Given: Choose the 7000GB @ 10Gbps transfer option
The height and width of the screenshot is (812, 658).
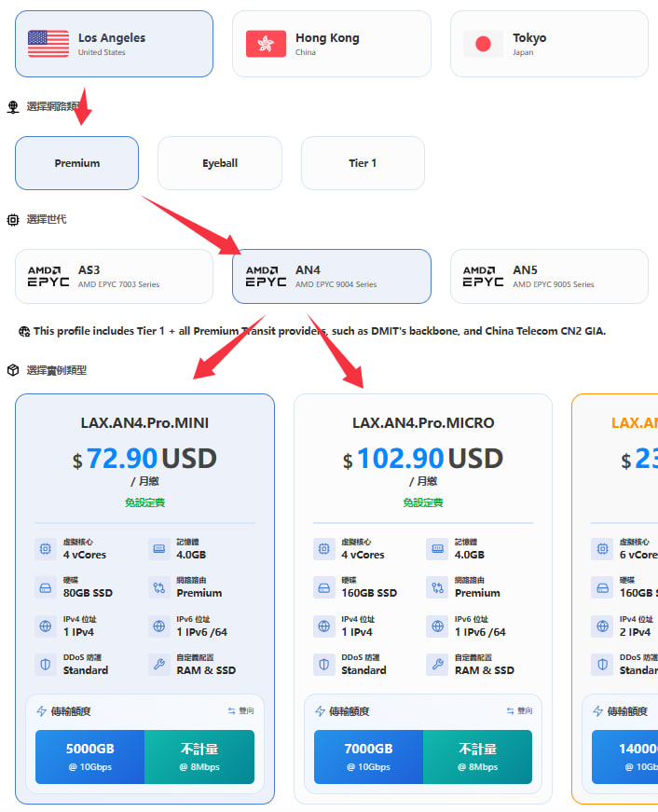Looking at the screenshot, I should tap(368, 757).
